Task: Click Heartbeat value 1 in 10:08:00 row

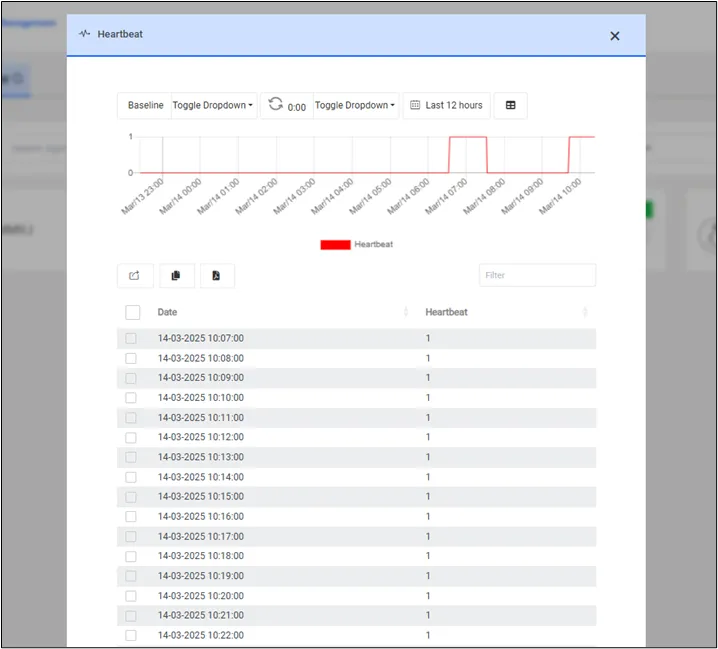Action: pos(428,358)
